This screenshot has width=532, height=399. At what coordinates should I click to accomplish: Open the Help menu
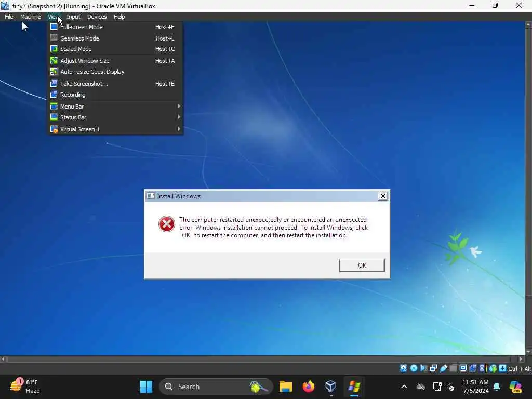tap(119, 17)
